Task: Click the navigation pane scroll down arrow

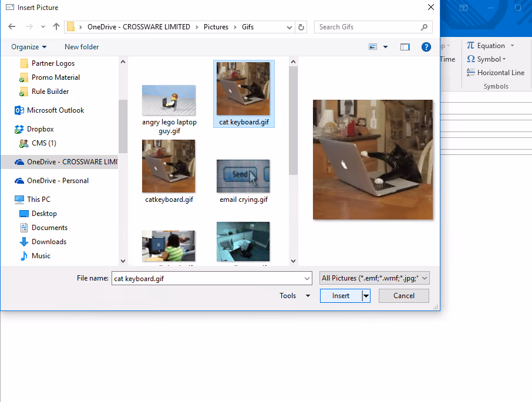Action: tap(123, 261)
